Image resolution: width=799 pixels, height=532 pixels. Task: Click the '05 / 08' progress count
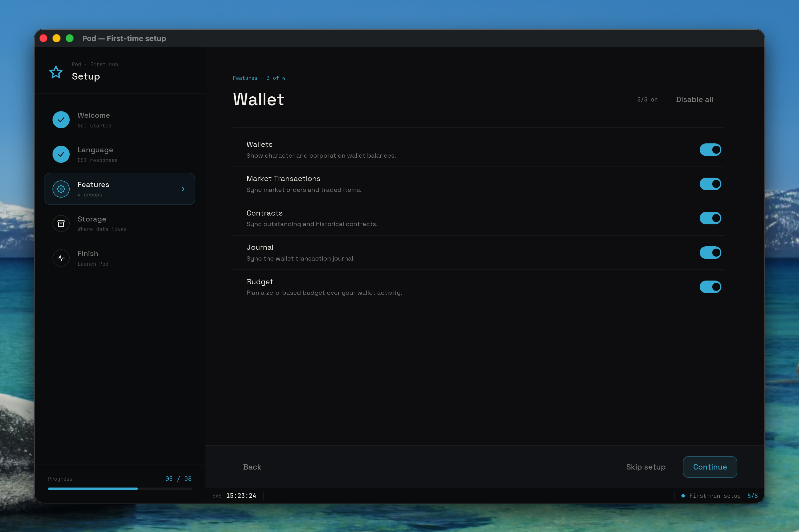coord(178,479)
